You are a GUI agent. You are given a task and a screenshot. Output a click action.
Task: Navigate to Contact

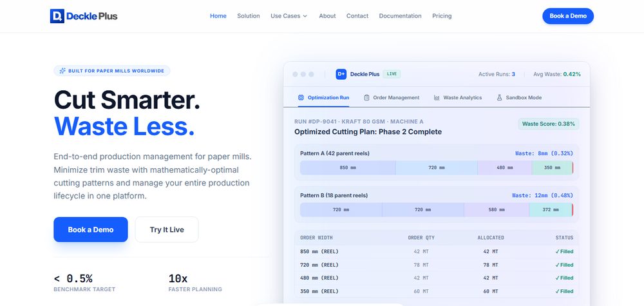click(357, 16)
